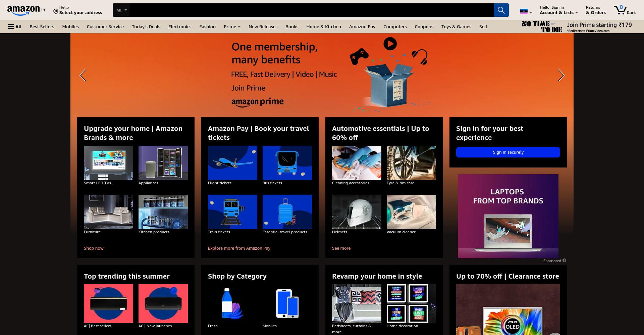This screenshot has width=644, height=335.
Task: Open Customer Service nav item
Action: point(105,27)
